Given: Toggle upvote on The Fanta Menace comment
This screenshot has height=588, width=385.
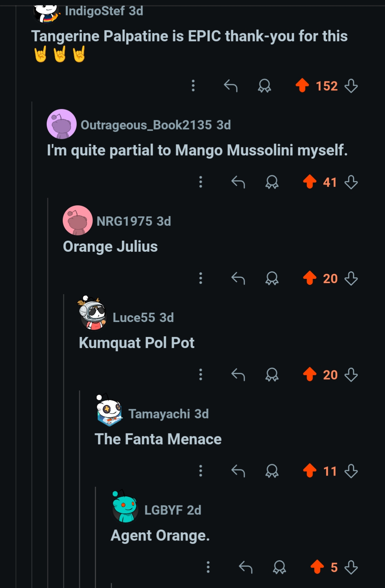Looking at the screenshot, I should click(310, 471).
